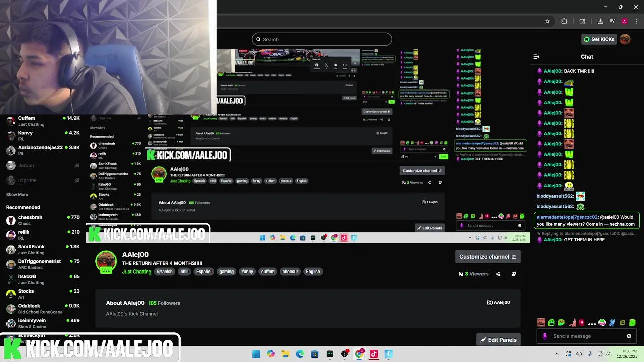Open Odablock recommended channel
This screenshot has height=362, width=644.
(43, 308)
